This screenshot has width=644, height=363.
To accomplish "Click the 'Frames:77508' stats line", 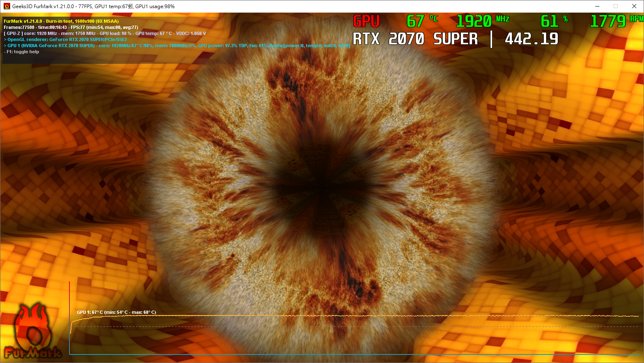I will pyautogui.click(x=71, y=27).
